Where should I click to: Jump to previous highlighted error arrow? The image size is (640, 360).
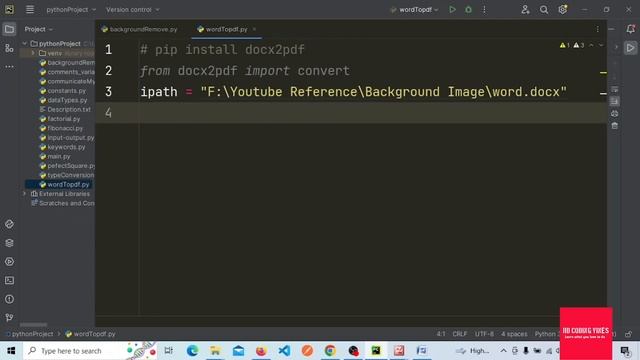coord(591,45)
